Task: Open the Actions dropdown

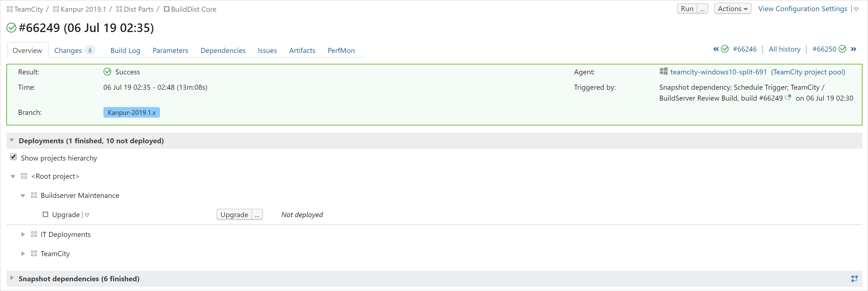Action: tap(732, 8)
